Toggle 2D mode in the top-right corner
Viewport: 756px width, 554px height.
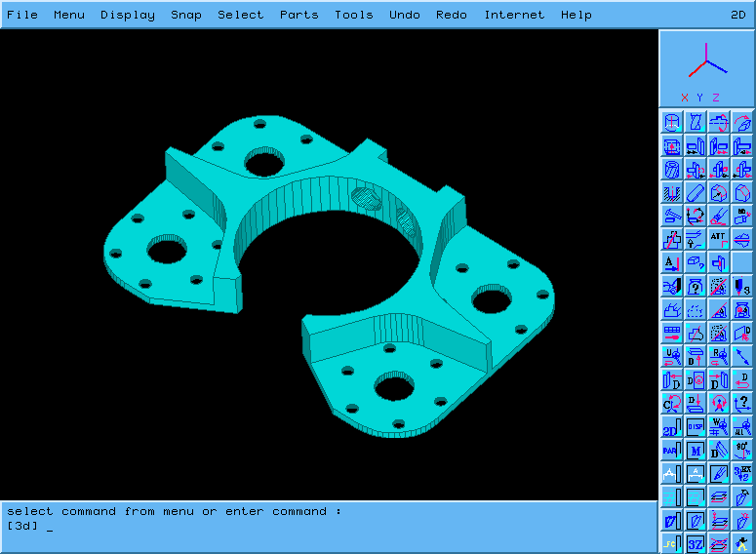point(738,15)
